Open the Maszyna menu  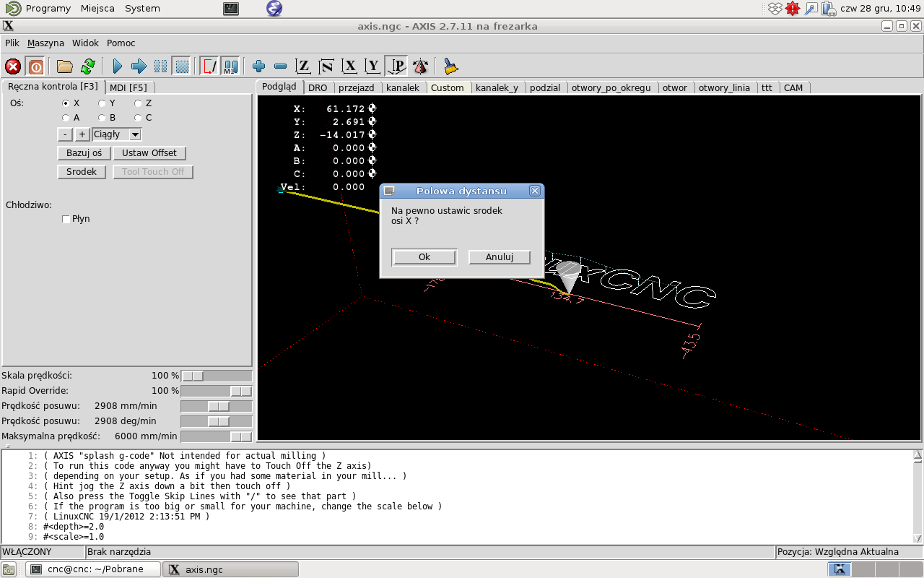(45, 43)
